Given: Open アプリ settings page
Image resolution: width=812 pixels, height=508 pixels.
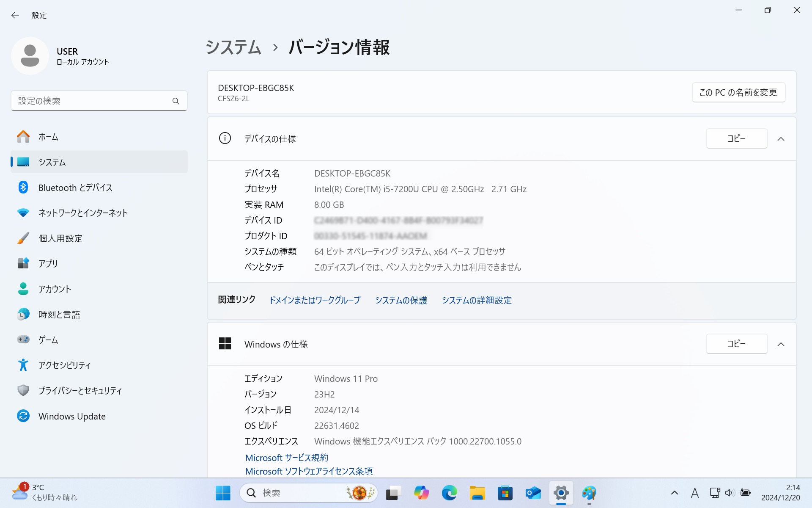Looking at the screenshot, I should 99,263.
